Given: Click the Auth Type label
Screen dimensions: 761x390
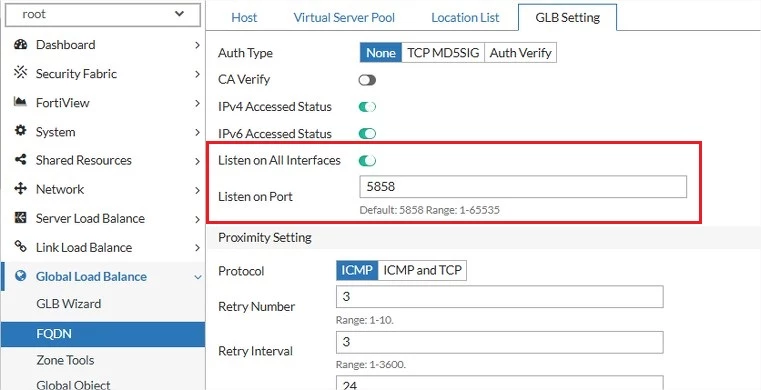Looking at the screenshot, I should (x=246, y=53).
